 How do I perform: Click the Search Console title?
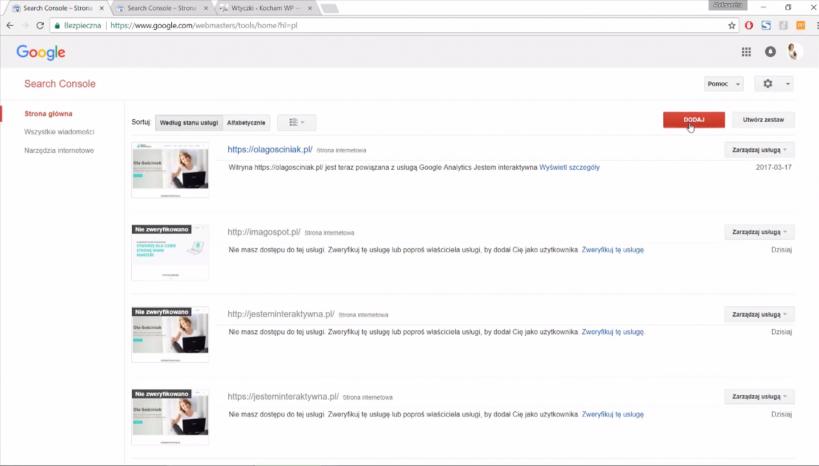click(60, 84)
